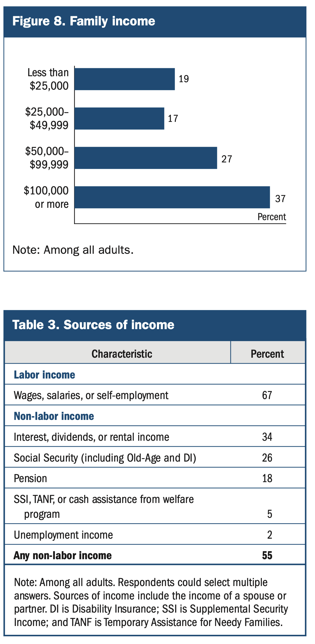Click the Figure 8 Family income title
The height and width of the screenshot is (644, 315).
[84, 21]
